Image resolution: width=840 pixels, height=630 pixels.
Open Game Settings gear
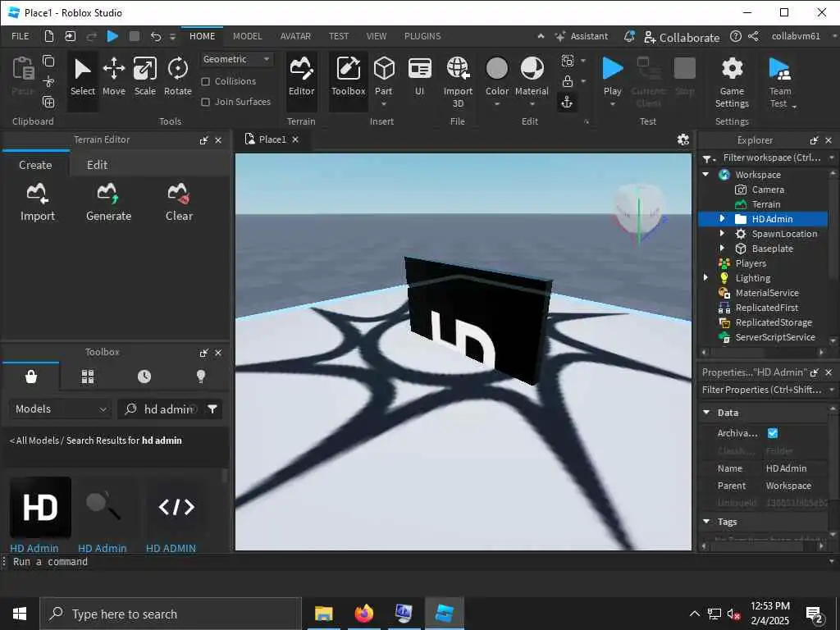pyautogui.click(x=732, y=81)
